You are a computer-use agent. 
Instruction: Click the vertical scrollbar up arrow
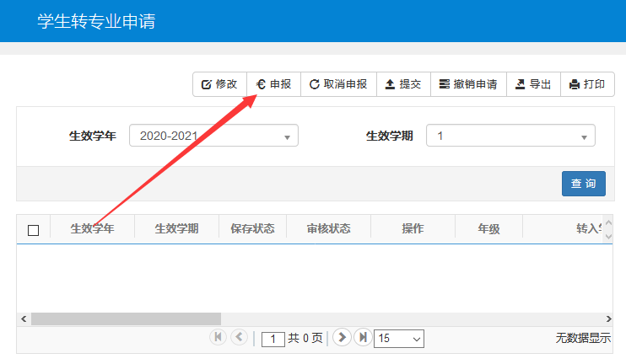608,222
